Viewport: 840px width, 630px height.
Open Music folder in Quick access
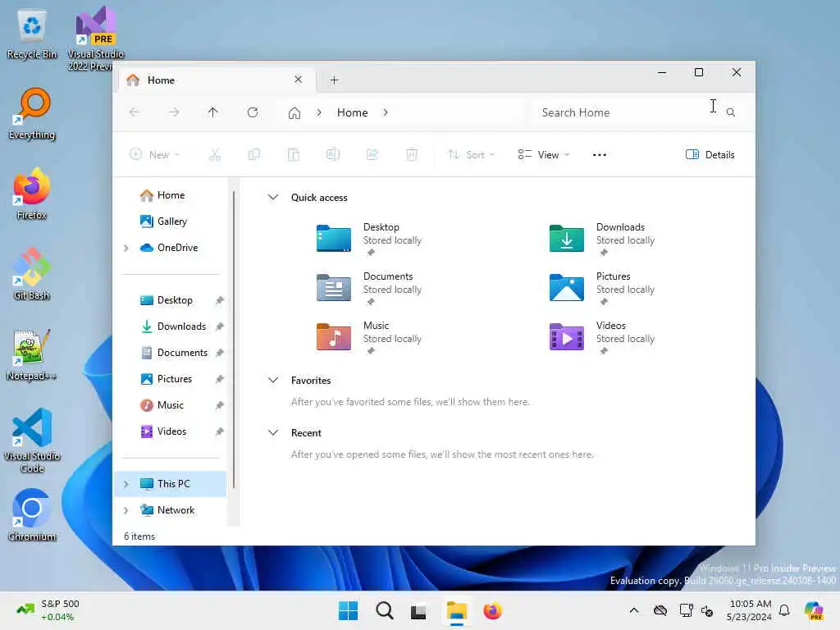370,337
